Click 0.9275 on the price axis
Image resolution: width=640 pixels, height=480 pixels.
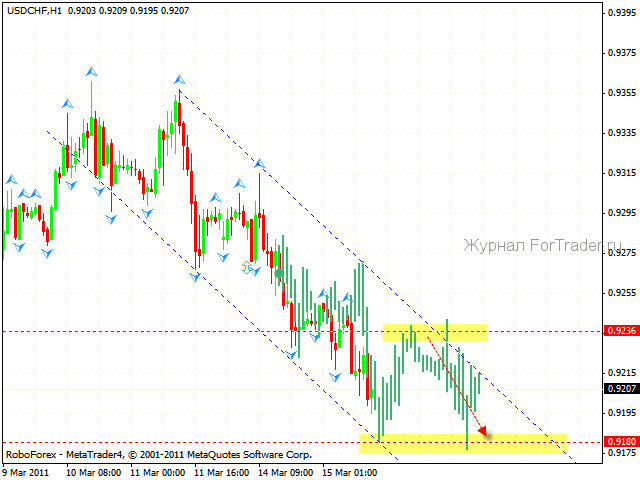622,253
